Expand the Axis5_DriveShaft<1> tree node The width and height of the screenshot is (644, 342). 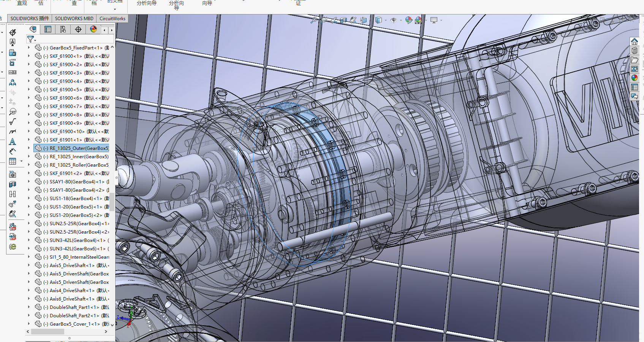tap(29, 265)
